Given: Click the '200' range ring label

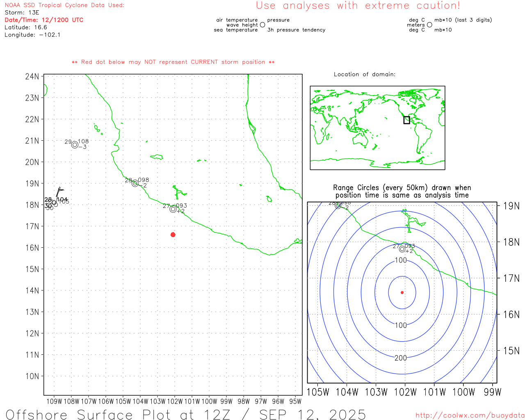Looking at the screenshot, I should pos(401,358).
